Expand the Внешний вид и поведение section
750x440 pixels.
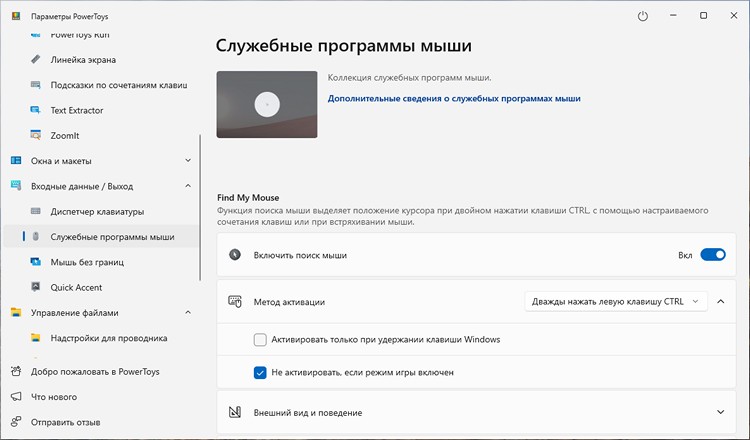(x=721, y=412)
